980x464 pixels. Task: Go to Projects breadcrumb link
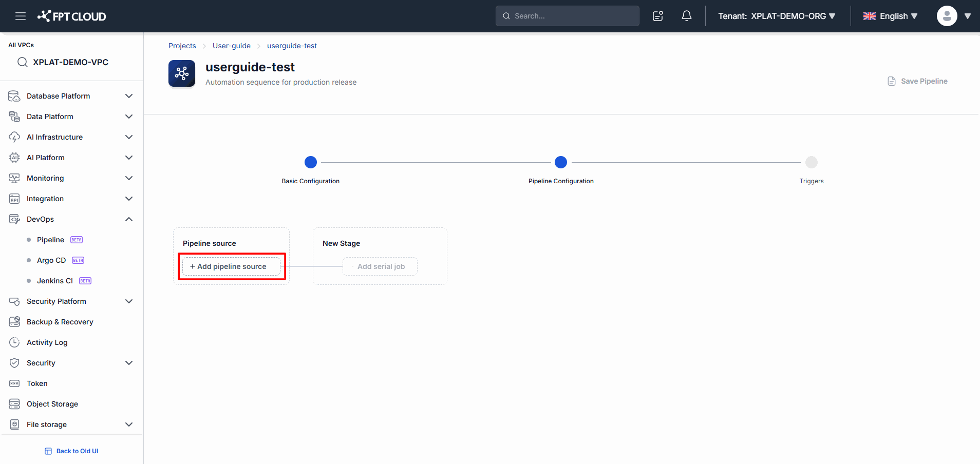coord(182,46)
